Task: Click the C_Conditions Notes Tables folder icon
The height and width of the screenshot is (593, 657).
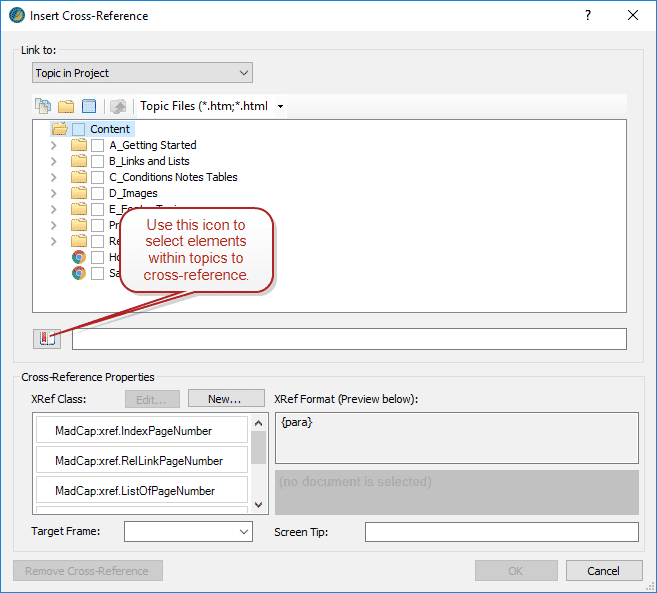Action: (x=79, y=177)
